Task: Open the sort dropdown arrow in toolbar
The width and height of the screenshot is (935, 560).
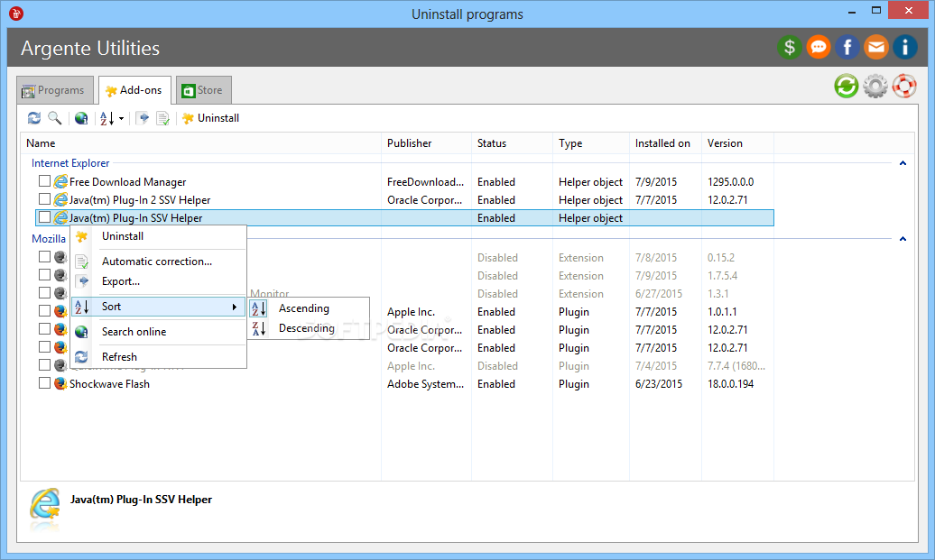Action: click(x=122, y=118)
